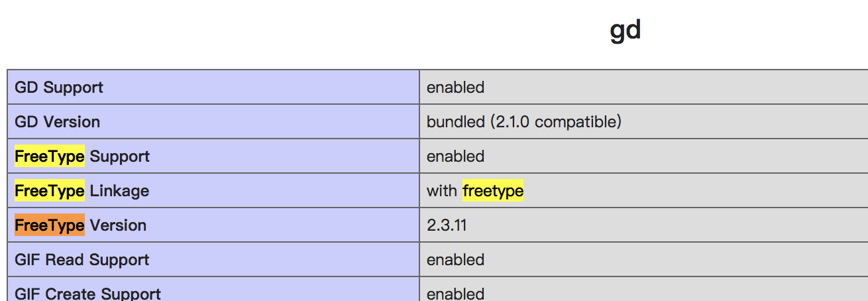The image size is (868, 301).
Task: Click highlighted "FreeType" in FreeType Linkage row
Action: [49, 191]
